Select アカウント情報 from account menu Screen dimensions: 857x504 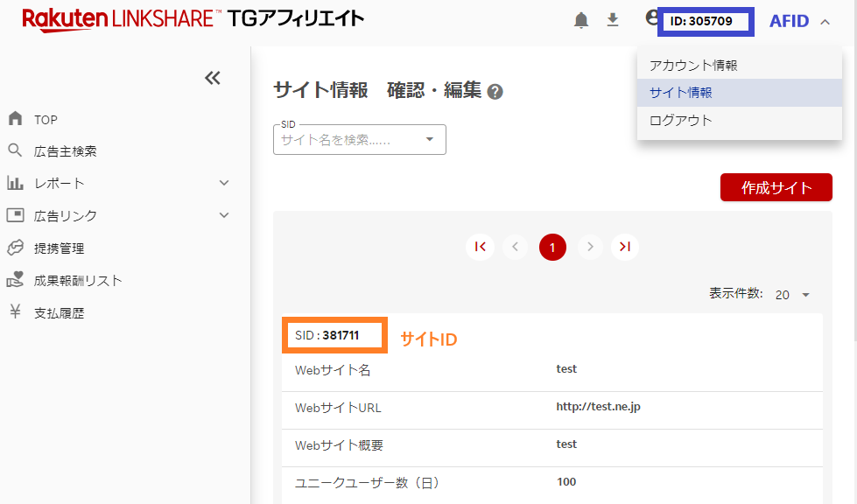click(693, 66)
